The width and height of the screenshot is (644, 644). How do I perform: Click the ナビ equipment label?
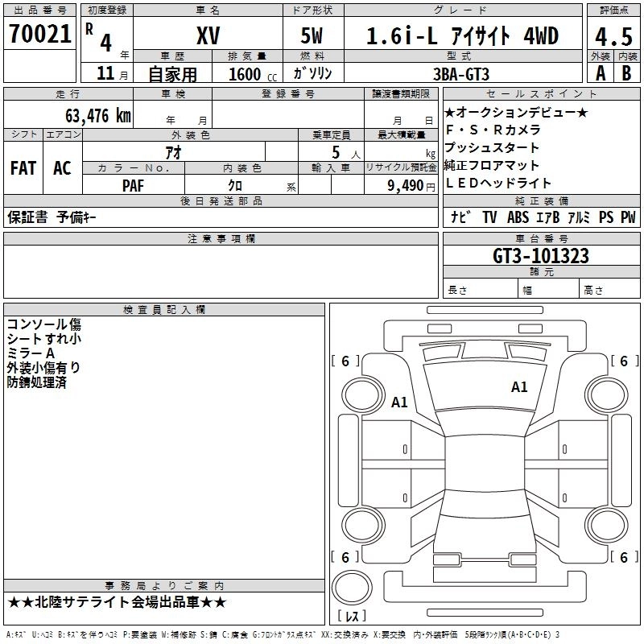[460, 217]
